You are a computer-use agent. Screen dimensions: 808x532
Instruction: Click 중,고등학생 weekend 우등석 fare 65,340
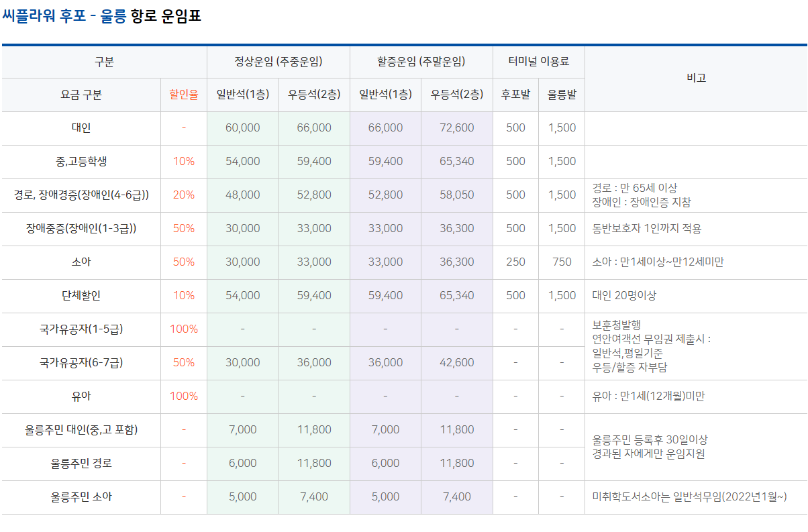(457, 162)
